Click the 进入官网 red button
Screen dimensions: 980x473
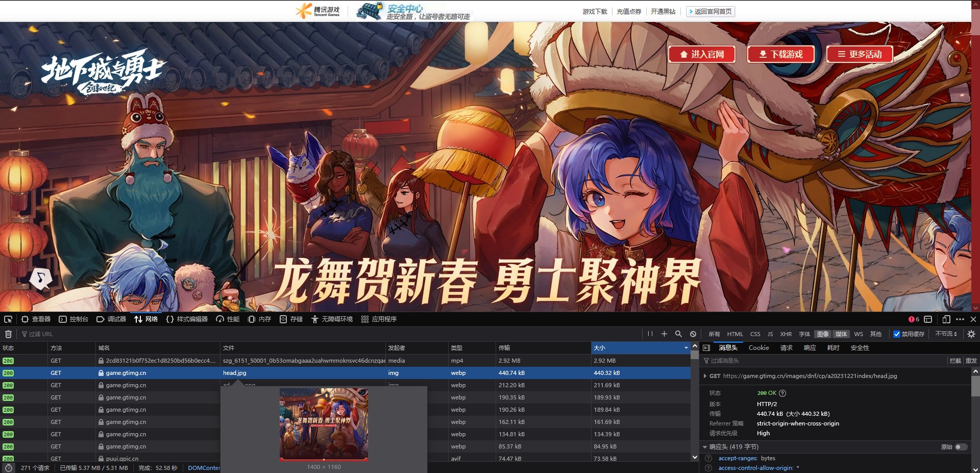tap(702, 54)
